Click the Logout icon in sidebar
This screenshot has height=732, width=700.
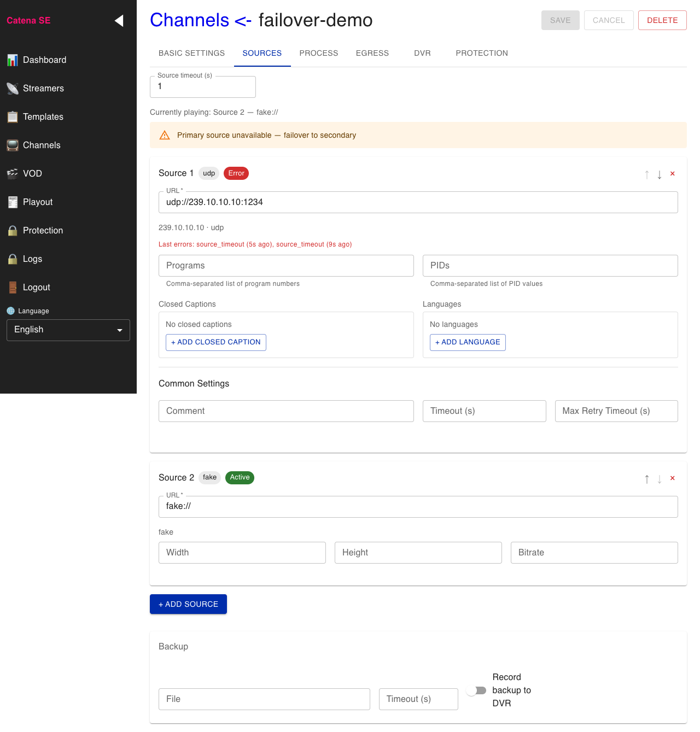[12, 287]
